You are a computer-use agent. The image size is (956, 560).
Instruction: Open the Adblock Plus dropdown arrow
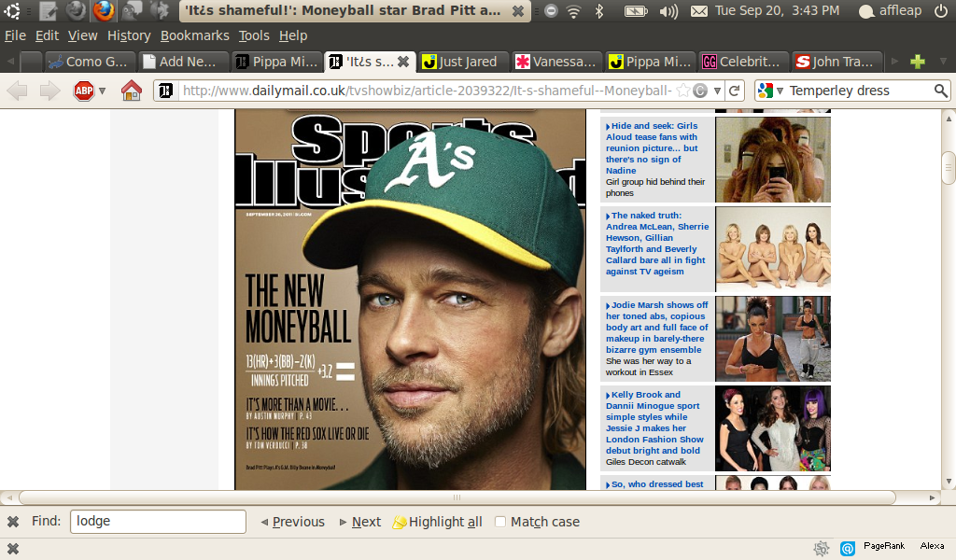coord(102,91)
